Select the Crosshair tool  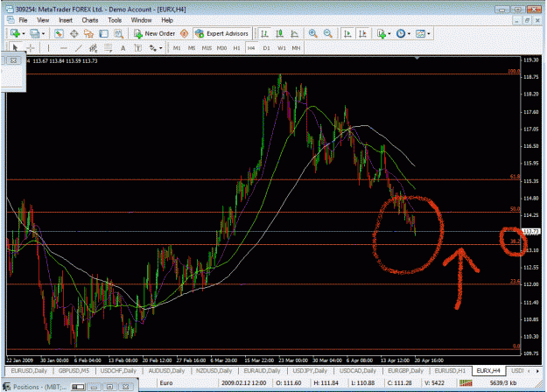coord(31,48)
